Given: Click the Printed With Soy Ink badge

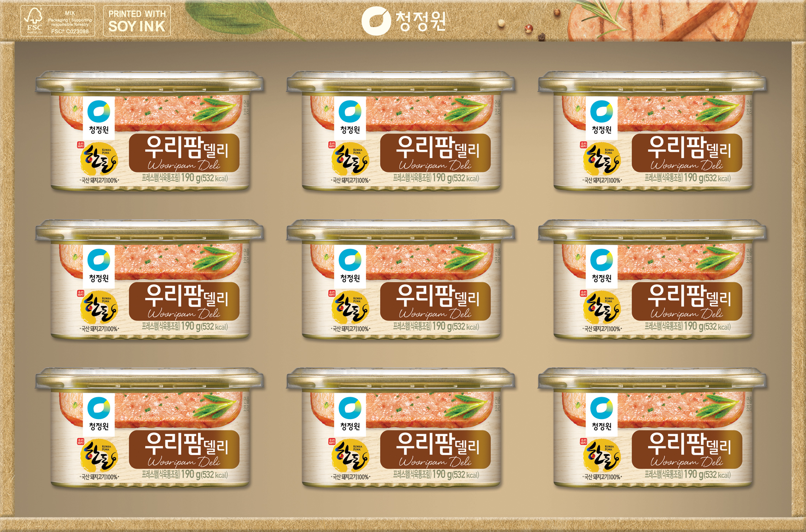Looking at the screenshot, I should (137, 21).
